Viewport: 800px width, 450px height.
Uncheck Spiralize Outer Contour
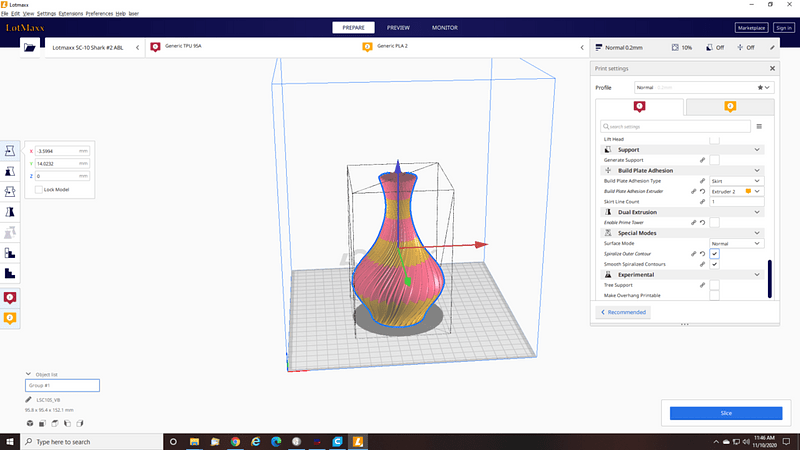click(x=714, y=254)
